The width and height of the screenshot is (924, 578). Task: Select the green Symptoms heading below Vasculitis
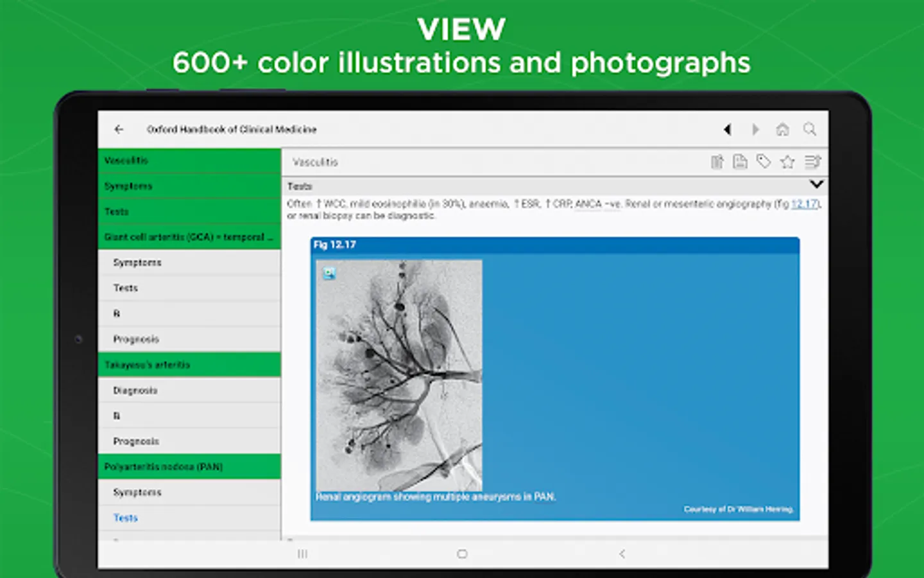[x=189, y=186]
